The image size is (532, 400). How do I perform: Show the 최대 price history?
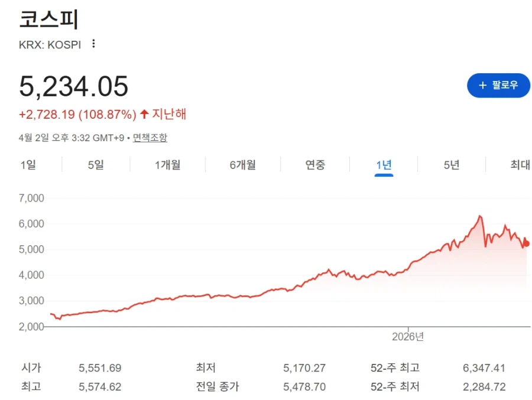(518, 165)
